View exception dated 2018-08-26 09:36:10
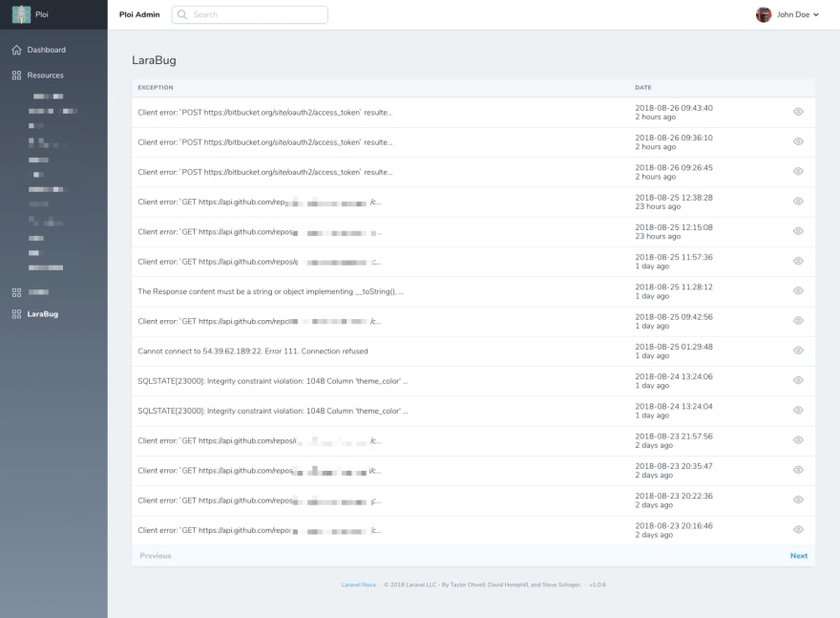This screenshot has width=840, height=618. [798, 141]
